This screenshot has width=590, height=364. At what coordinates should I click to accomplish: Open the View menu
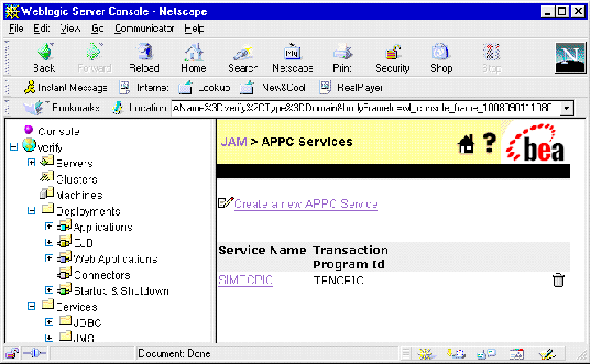71,29
